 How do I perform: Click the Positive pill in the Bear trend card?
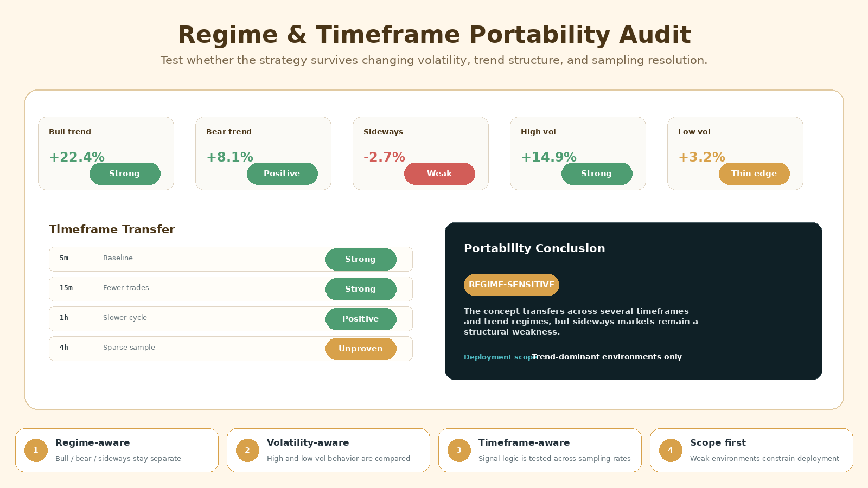[x=282, y=174]
